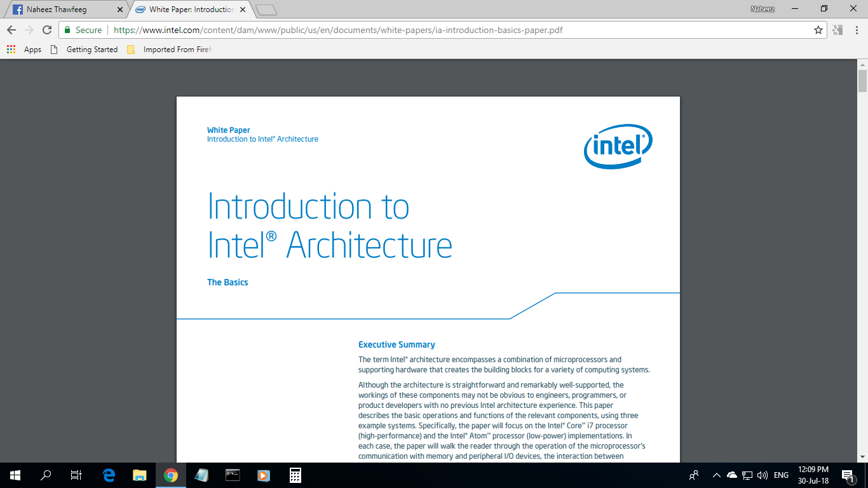Launch Microsoft Edge from the taskbar
The height and width of the screenshot is (488, 868).
[x=109, y=475]
